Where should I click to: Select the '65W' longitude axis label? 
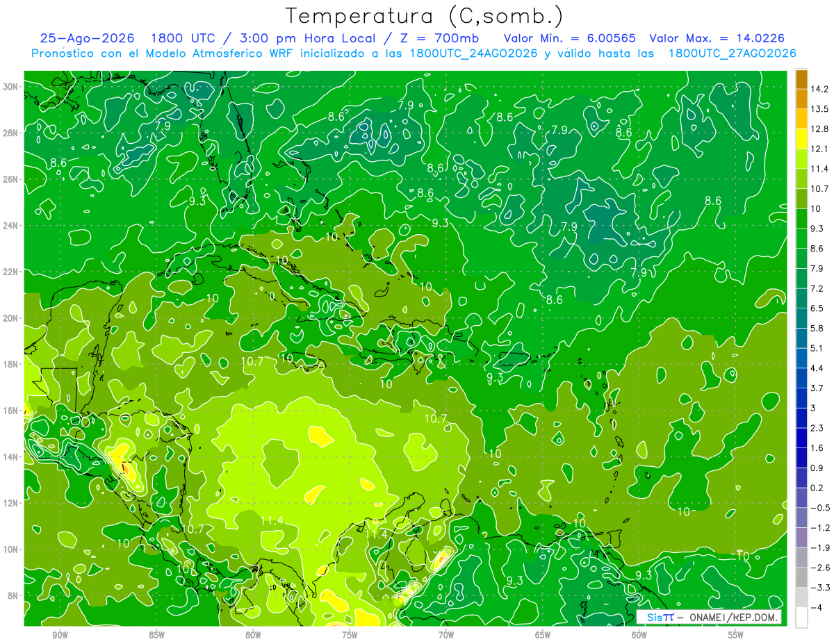[543, 635]
